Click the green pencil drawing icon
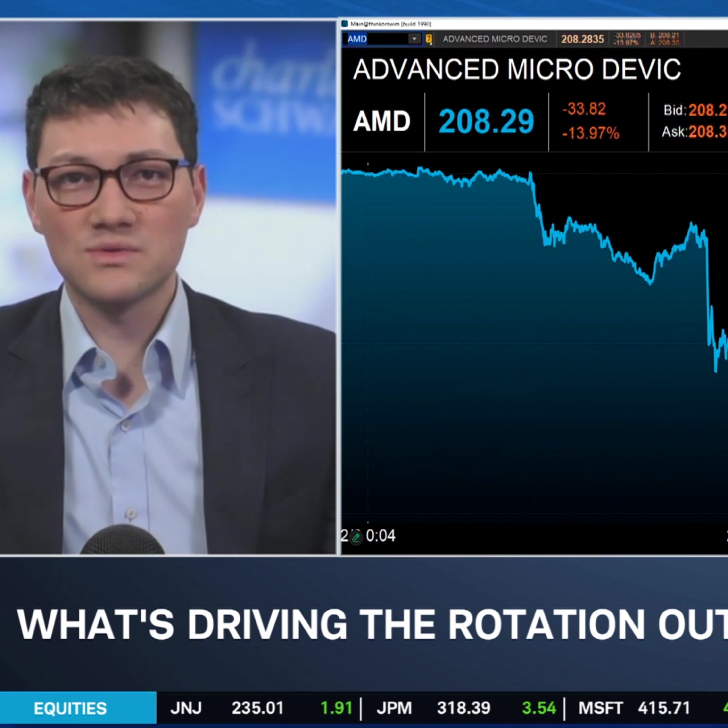The height and width of the screenshot is (728, 728). pyautogui.click(x=356, y=537)
